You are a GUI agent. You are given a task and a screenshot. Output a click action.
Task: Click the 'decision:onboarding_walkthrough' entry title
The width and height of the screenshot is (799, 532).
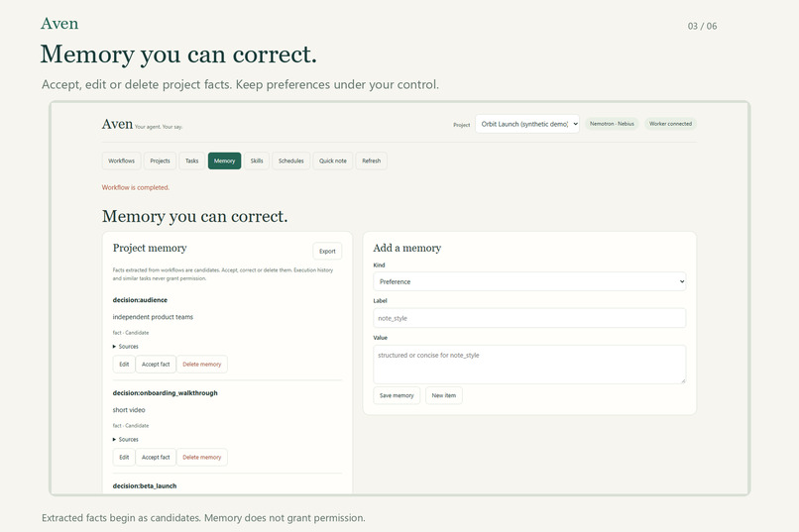[x=166, y=393]
